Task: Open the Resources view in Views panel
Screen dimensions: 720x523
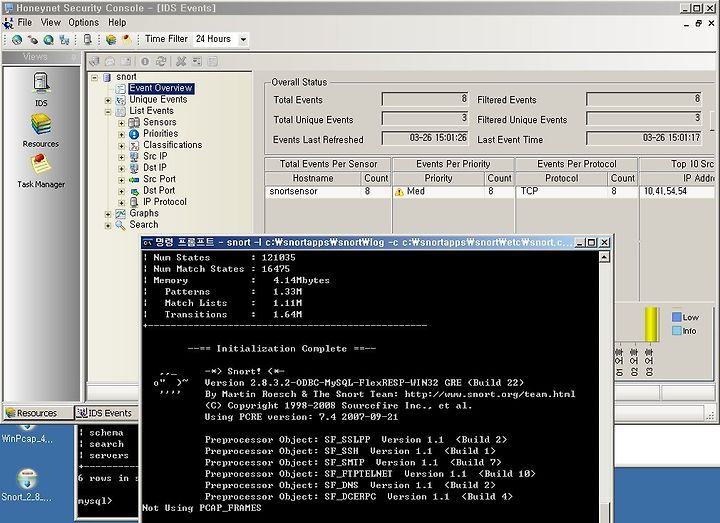Action: point(41,130)
